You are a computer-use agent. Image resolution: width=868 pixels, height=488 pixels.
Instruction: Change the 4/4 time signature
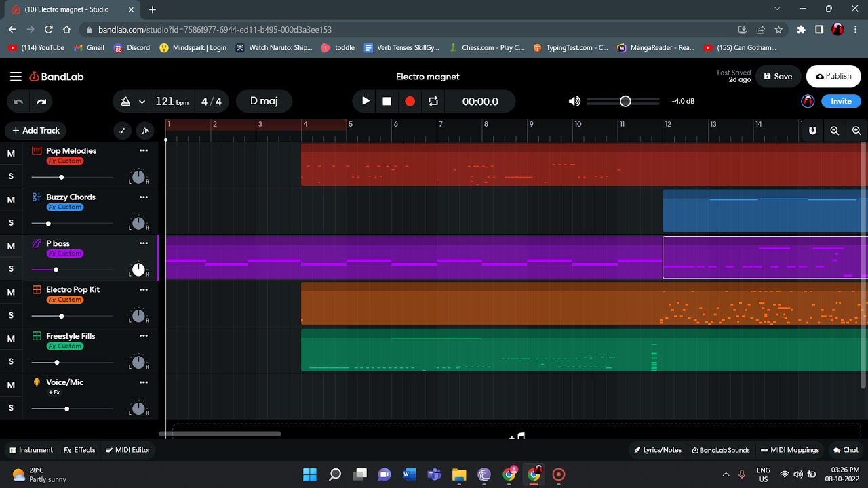tap(212, 102)
